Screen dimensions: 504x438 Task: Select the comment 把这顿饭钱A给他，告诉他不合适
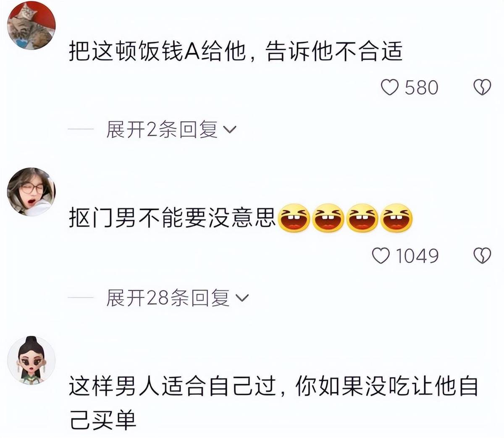(x=236, y=52)
